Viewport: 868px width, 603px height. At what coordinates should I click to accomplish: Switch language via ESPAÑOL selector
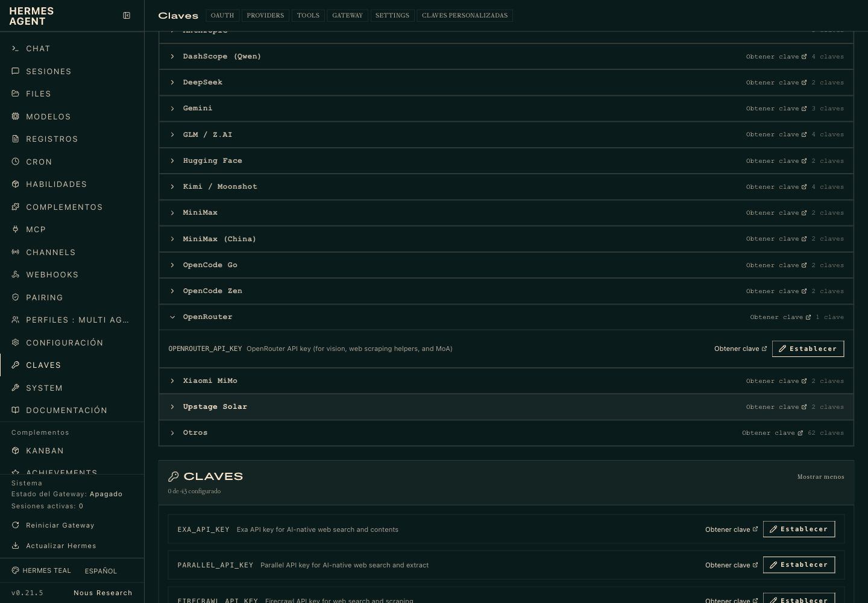point(101,570)
